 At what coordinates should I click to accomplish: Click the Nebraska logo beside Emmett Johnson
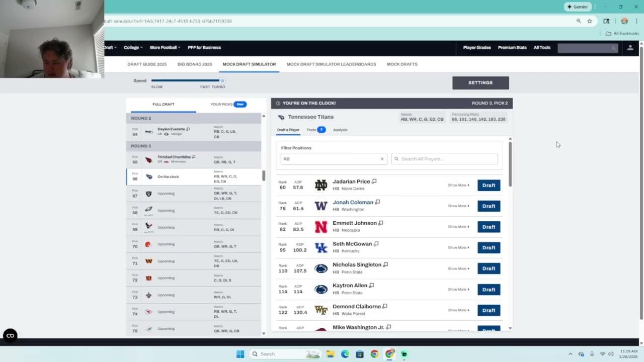(x=321, y=227)
